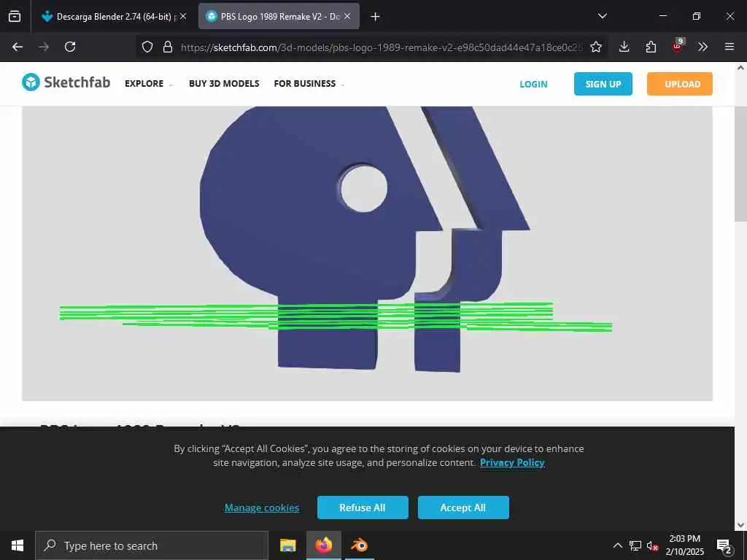Refuse all cookies in the banner

coord(363,507)
